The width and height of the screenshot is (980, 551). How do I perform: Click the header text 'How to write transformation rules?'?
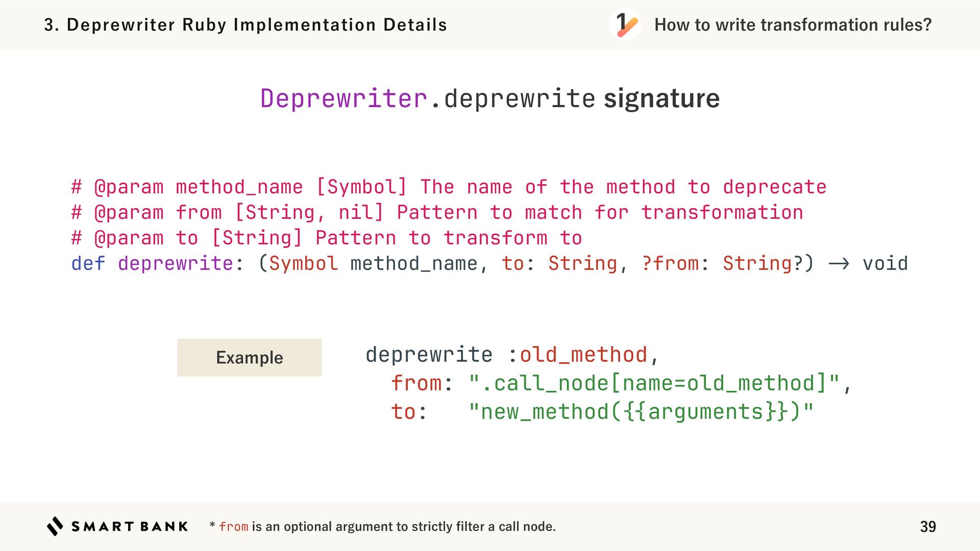click(793, 24)
